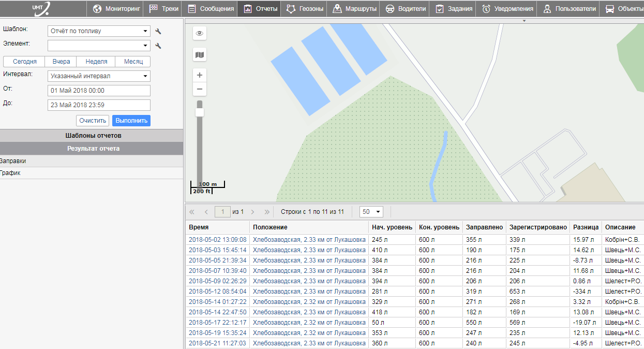Click the UMT logo icon
The image size is (644, 349).
[x=41, y=8]
